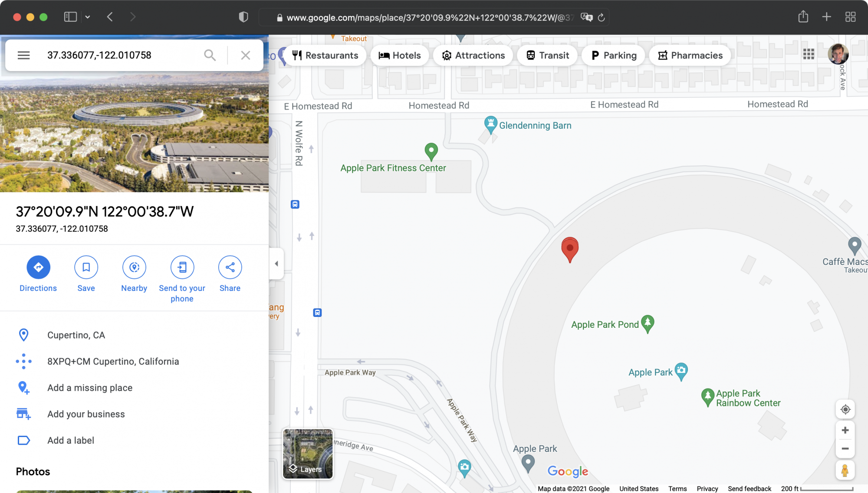Open Safari sidebar dropdown chevron

click(88, 17)
